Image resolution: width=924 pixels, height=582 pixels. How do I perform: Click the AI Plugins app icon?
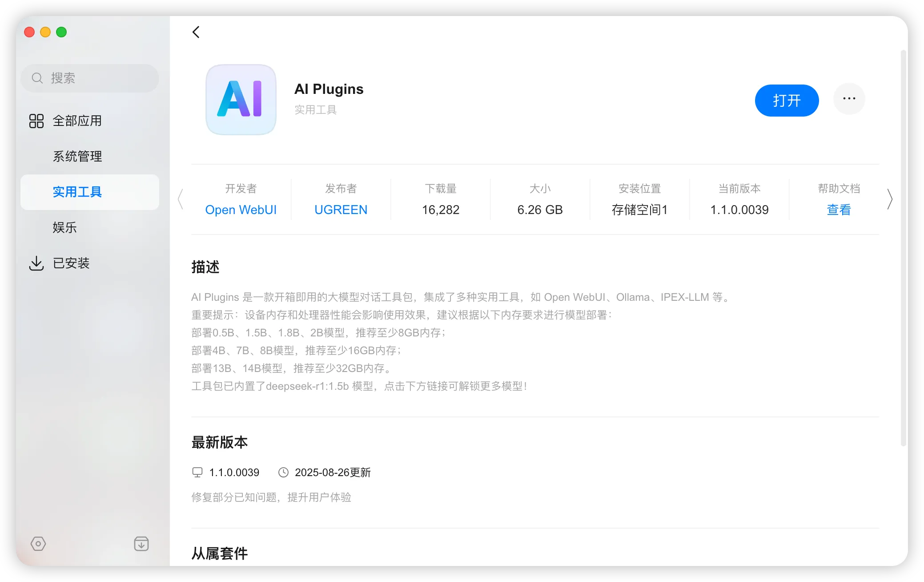click(241, 100)
